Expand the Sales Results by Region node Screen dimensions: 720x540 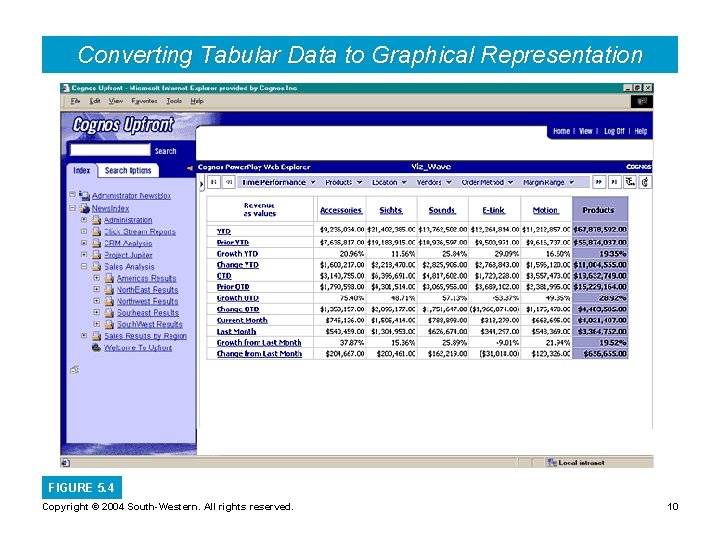click(x=84, y=335)
